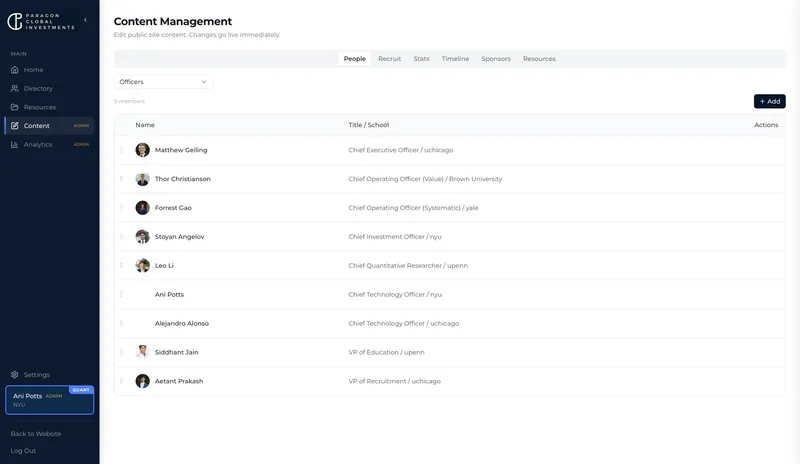
Task: Click Forrest Gao's avatar photo
Action: pyautogui.click(x=142, y=208)
